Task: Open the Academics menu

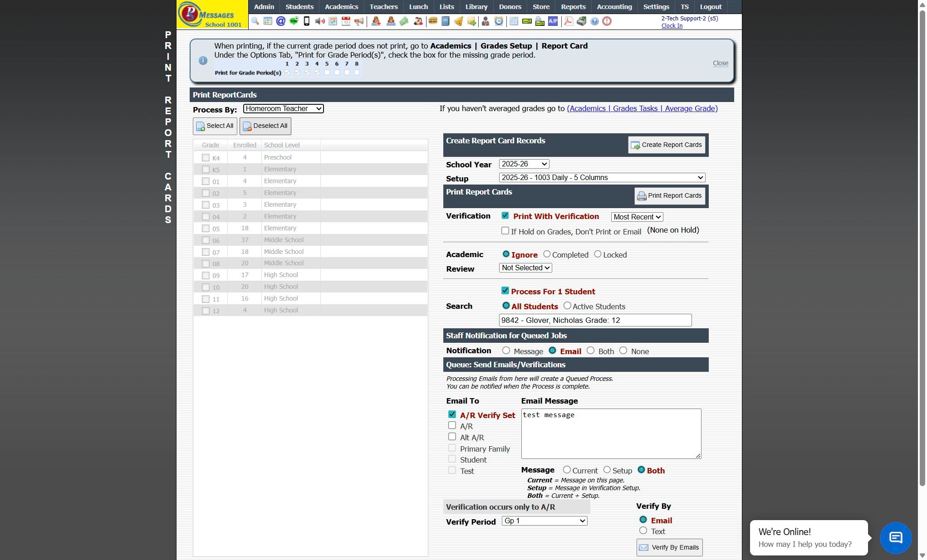Action: coord(341,7)
